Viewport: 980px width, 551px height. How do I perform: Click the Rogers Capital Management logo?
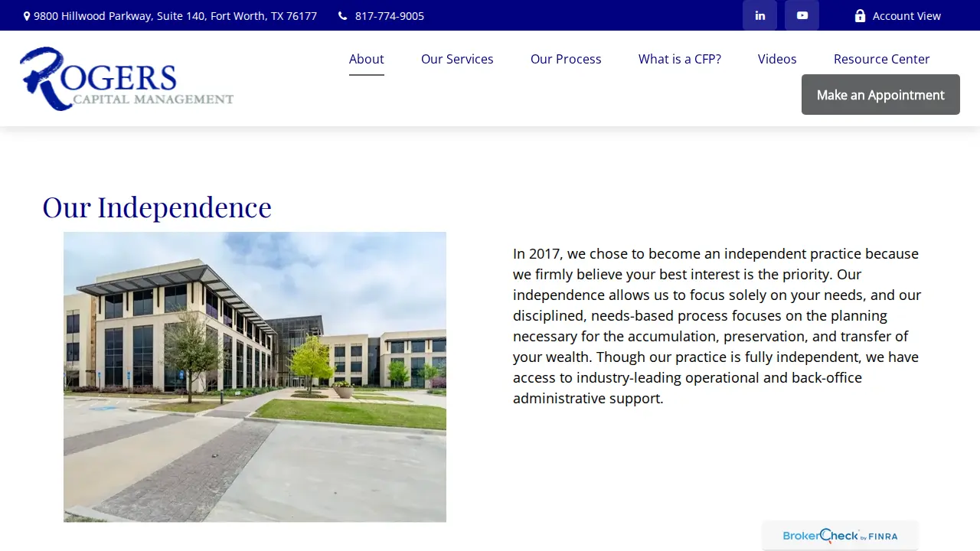point(127,79)
